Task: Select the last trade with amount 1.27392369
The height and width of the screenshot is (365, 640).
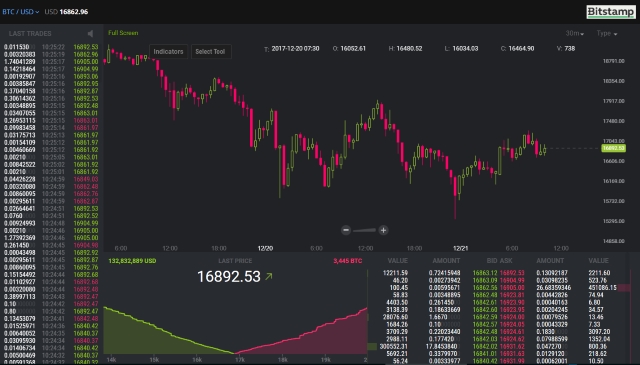Action: point(51,238)
